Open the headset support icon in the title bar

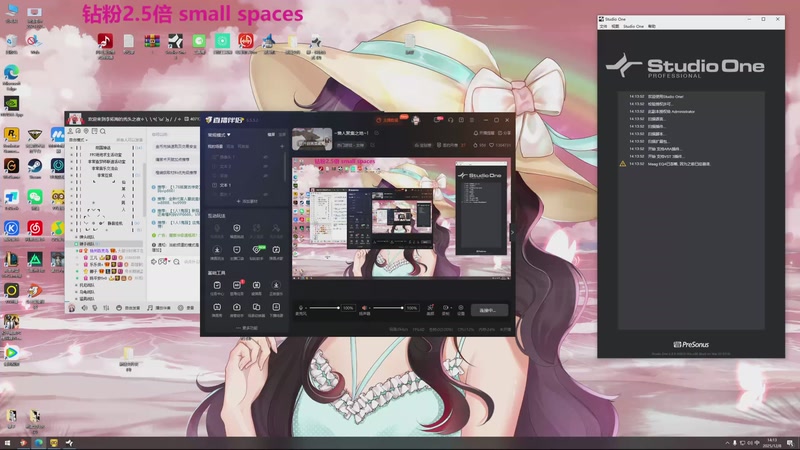[451, 120]
